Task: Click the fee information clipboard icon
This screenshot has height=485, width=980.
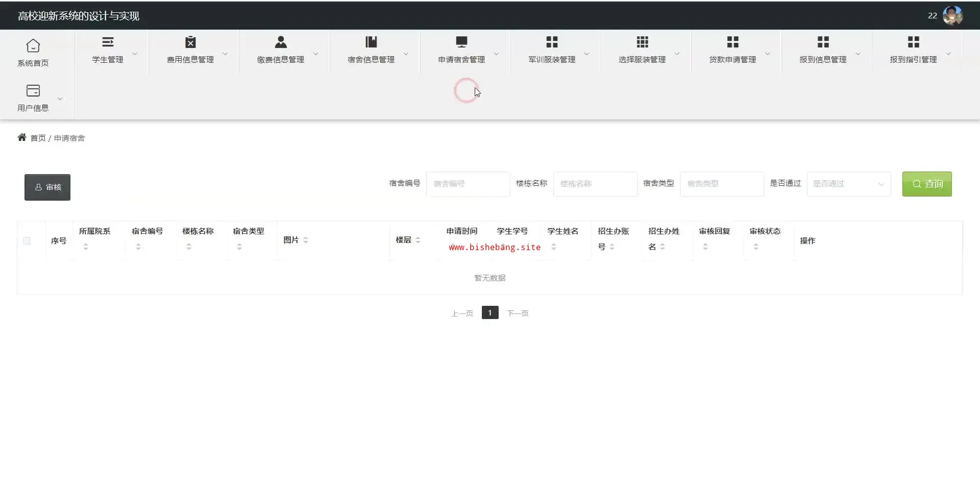Action: click(190, 42)
